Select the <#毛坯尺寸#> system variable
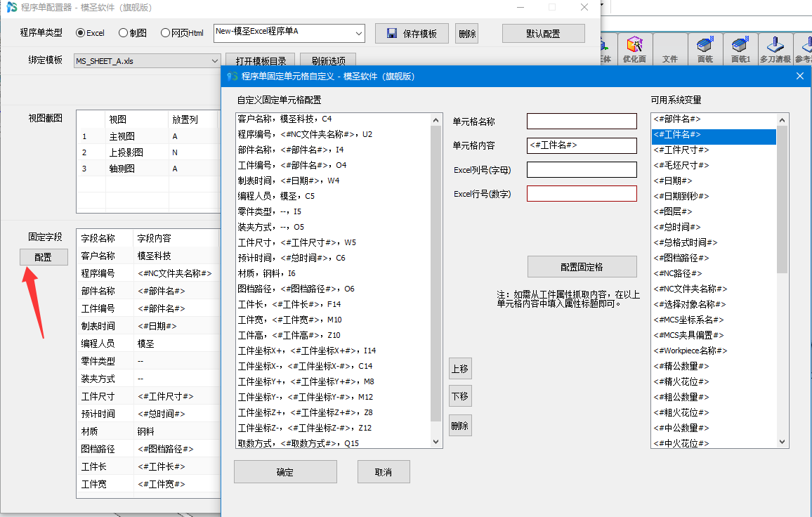 coord(714,165)
